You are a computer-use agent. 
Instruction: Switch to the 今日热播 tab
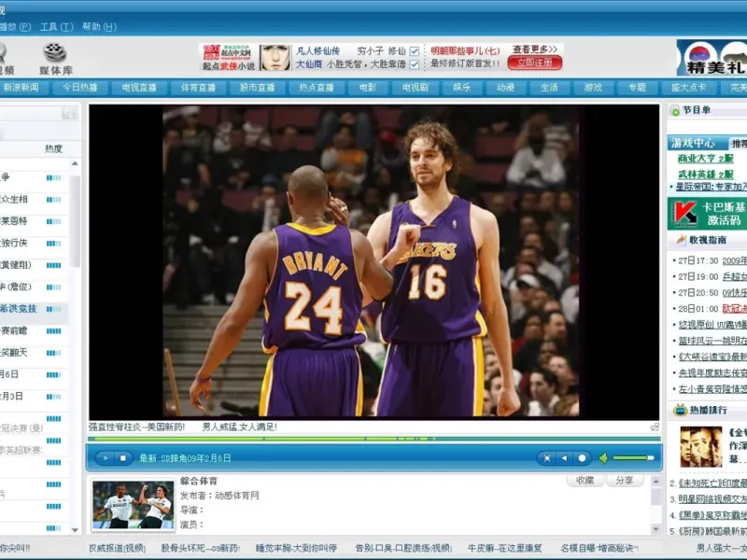(x=80, y=88)
